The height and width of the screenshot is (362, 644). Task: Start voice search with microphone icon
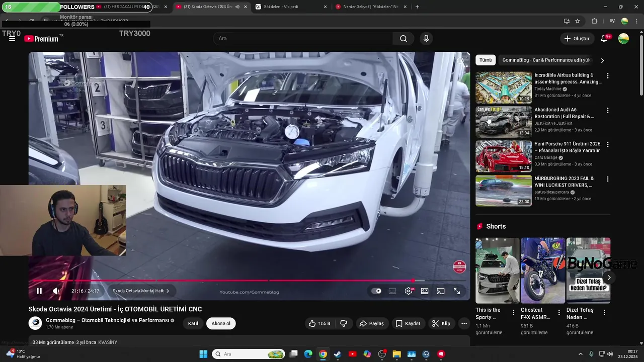pyautogui.click(x=427, y=39)
